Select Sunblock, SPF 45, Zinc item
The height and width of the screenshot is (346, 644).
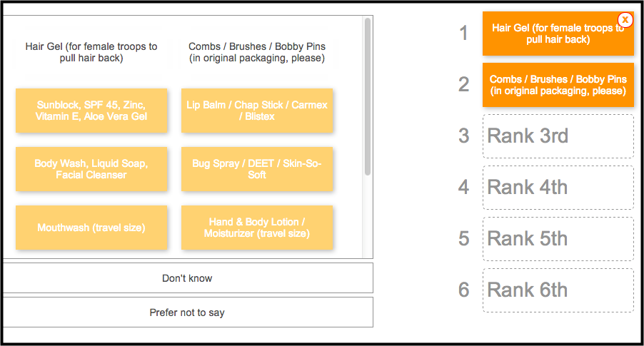[x=91, y=111]
